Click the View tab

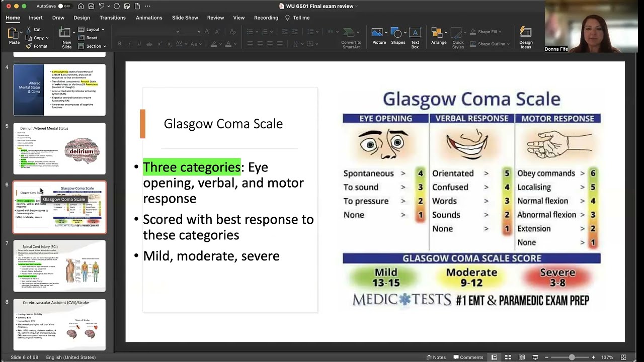click(x=239, y=18)
